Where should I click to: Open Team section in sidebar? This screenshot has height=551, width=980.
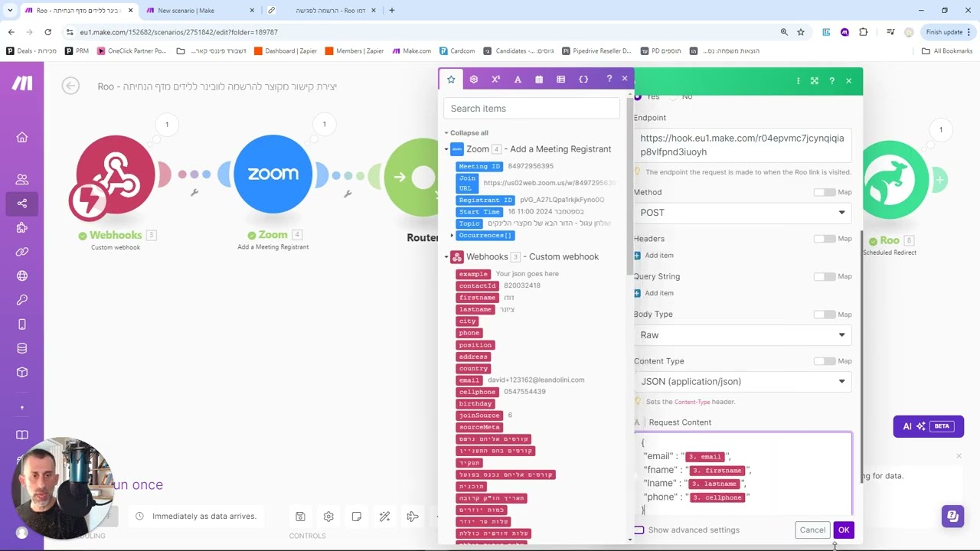coord(21,179)
